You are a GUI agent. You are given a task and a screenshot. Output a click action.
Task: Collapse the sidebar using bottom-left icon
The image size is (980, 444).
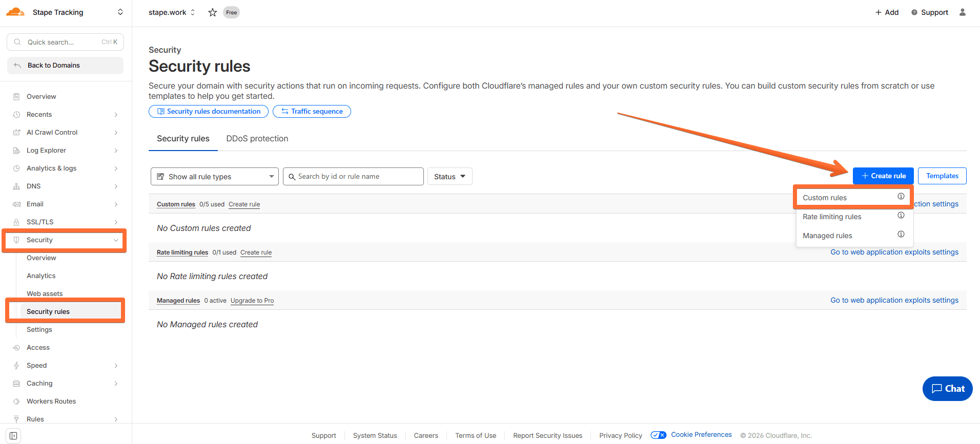click(13, 435)
